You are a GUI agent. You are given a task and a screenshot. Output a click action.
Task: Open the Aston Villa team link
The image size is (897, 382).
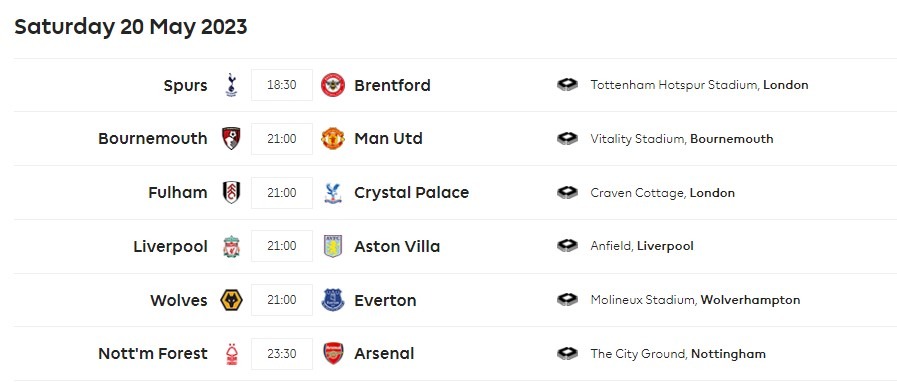point(397,246)
